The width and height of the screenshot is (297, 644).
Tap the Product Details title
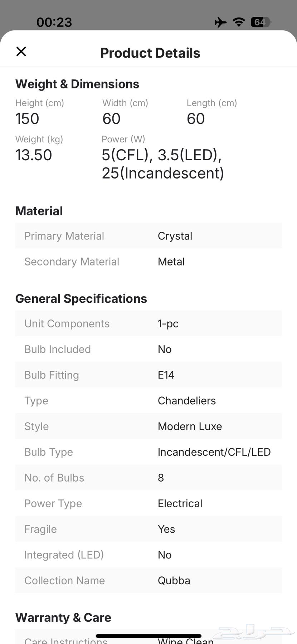(x=150, y=53)
